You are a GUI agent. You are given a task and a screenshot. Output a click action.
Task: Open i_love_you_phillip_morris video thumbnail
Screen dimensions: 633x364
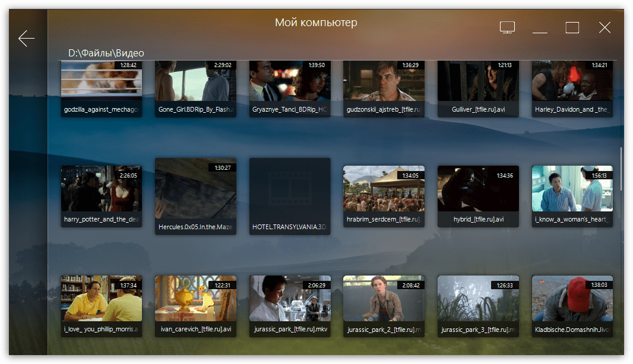pos(102,299)
